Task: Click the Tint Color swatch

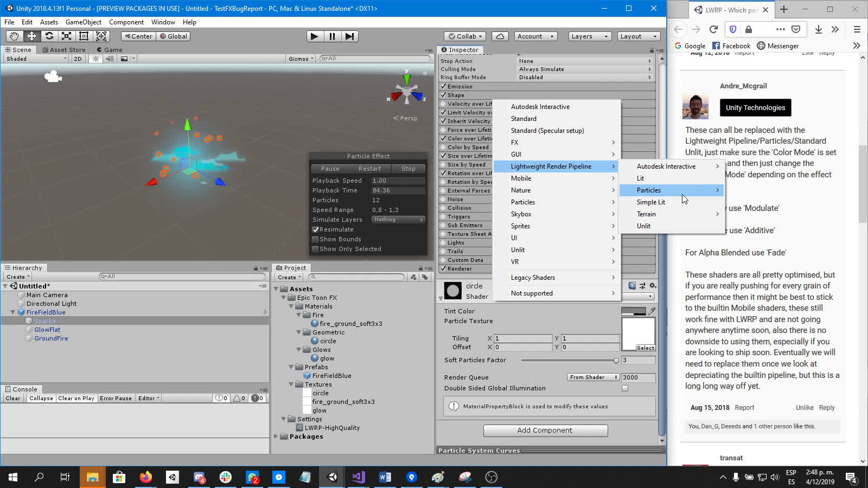Action: [x=633, y=311]
